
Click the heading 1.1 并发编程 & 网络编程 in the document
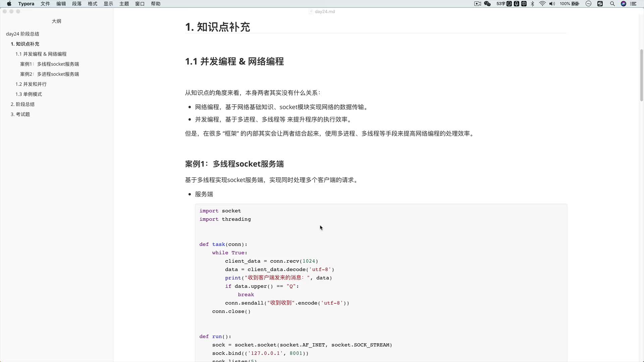click(x=234, y=61)
